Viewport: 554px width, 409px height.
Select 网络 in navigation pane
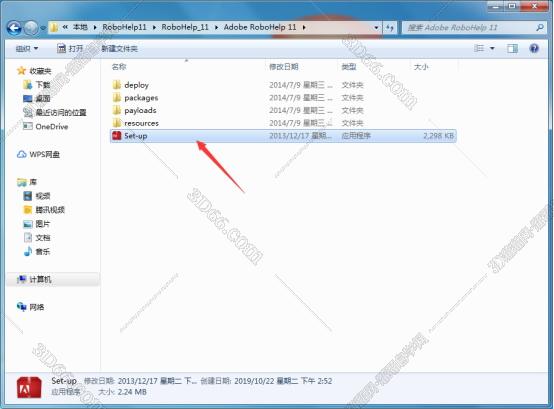click(37, 307)
